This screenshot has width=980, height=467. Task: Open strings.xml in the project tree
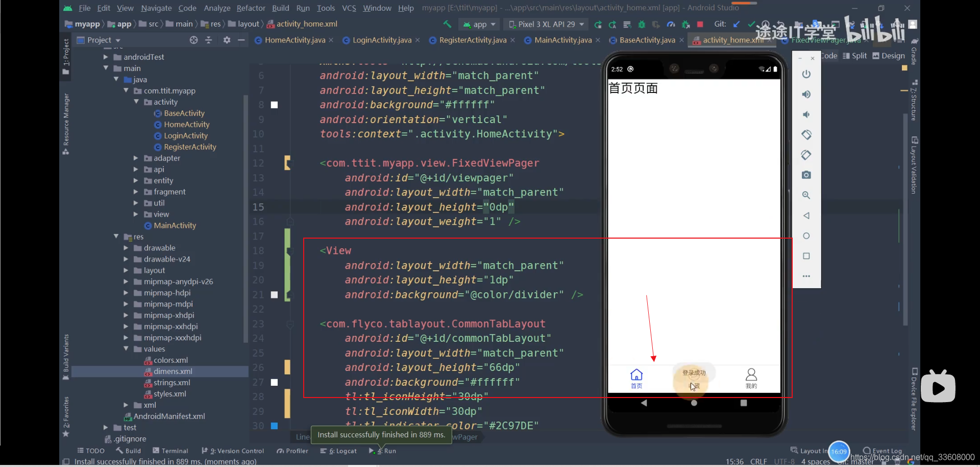(171, 382)
